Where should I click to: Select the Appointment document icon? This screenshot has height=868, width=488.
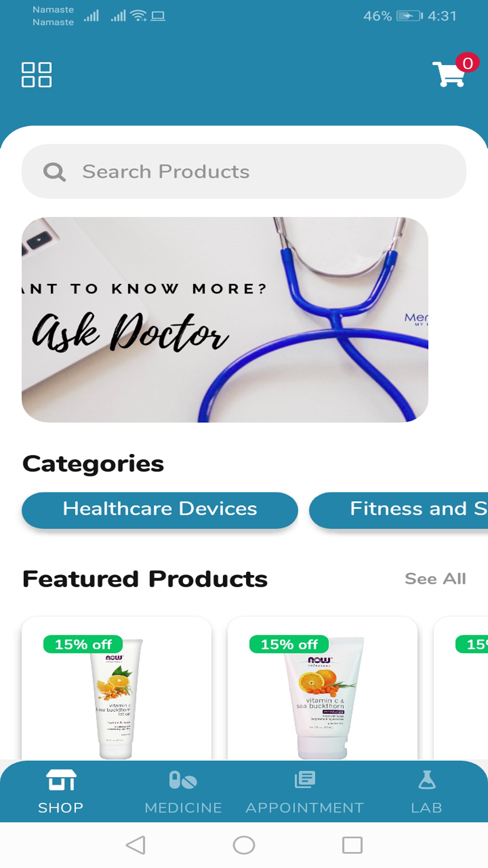point(305,780)
